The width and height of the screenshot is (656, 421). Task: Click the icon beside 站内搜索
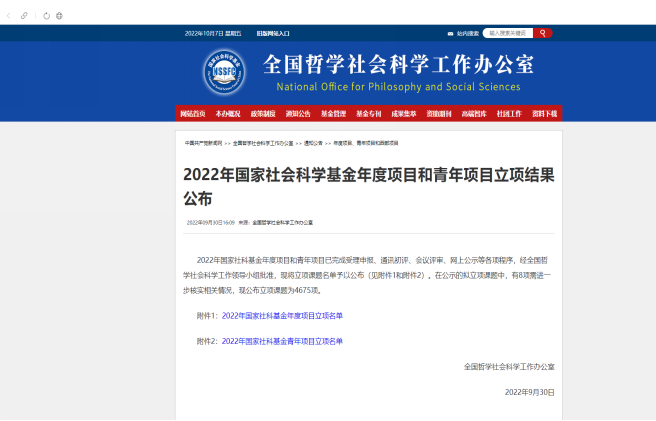451,33
